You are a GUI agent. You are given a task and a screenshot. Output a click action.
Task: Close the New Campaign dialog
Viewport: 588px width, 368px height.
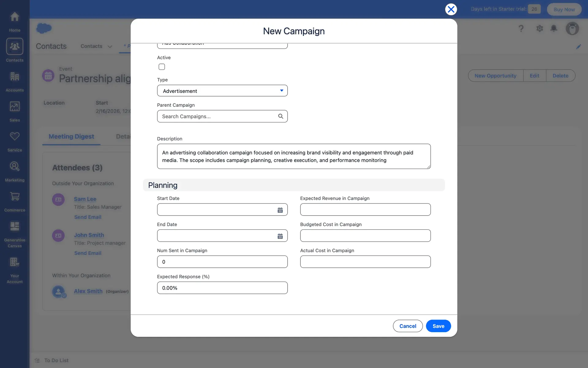[451, 10]
